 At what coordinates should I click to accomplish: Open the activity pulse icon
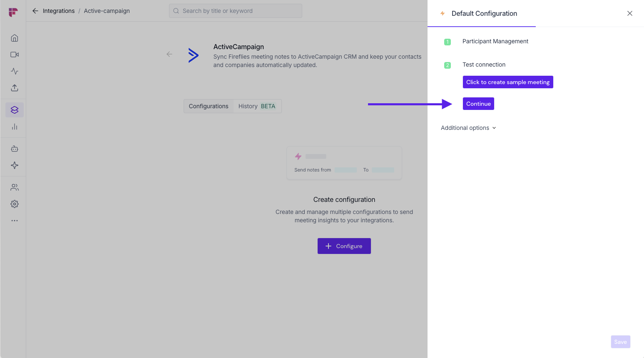point(15,71)
